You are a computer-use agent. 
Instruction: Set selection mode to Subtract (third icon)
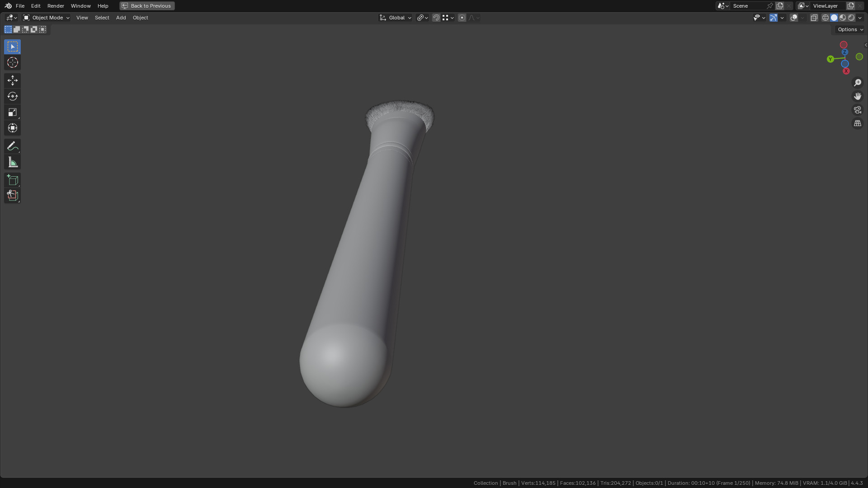click(25, 29)
